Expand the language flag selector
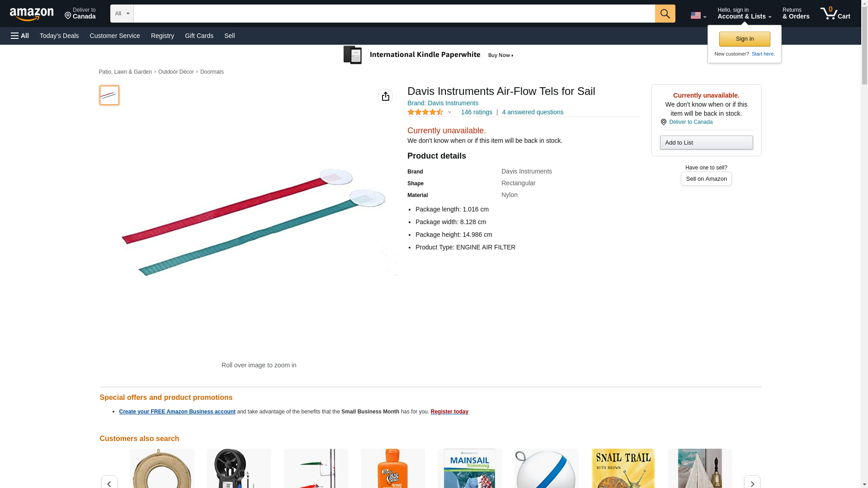This screenshot has height=488, width=868. (x=698, y=15)
